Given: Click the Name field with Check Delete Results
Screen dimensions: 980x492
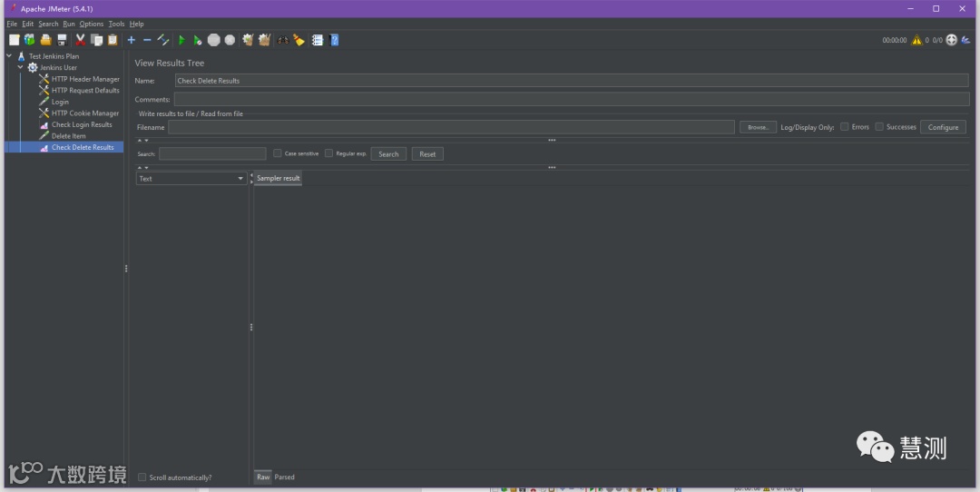Looking at the screenshot, I should pos(572,81).
